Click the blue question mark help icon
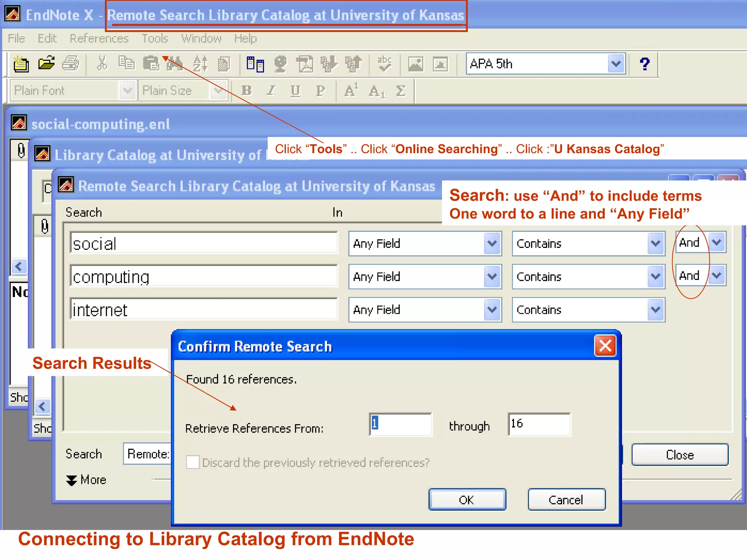 pos(645,64)
